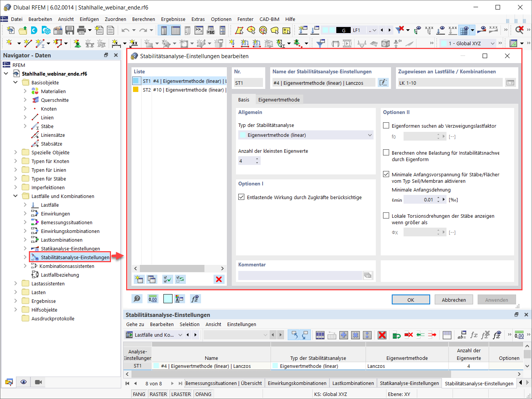Toggle FANG snap in status bar
Image resolution: width=532 pixels, height=399 pixels.
click(139, 394)
